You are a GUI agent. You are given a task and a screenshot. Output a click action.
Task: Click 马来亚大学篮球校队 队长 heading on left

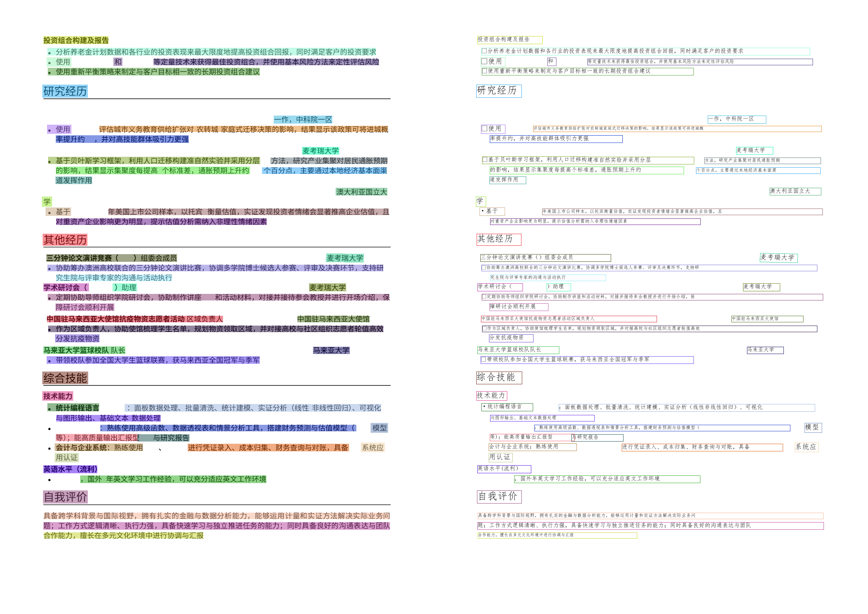click(84, 350)
